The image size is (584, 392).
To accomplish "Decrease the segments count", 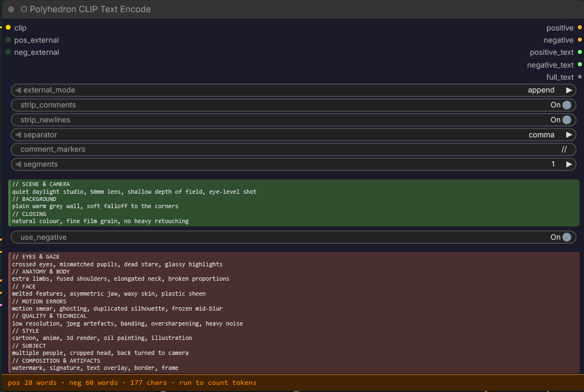I will (x=18, y=164).
